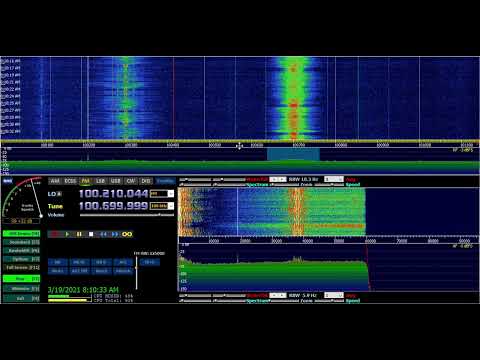Click the date text 3/19/2021 8:10:33 AM
480x360 pixels.
point(83,290)
